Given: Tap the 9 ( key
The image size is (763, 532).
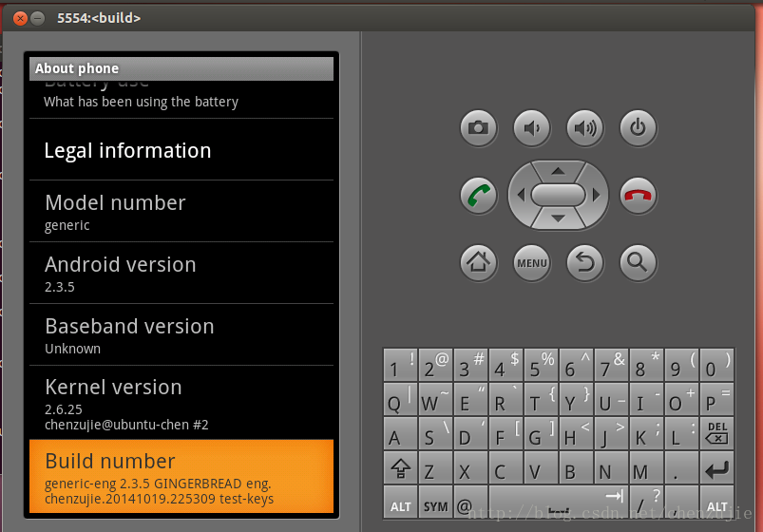Looking at the screenshot, I should point(681,365).
